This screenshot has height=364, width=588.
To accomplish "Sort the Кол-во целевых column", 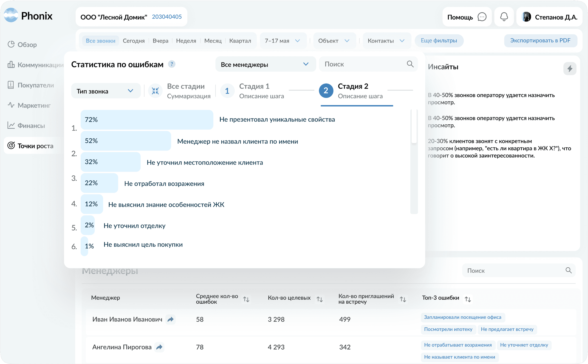I will 320,299.
